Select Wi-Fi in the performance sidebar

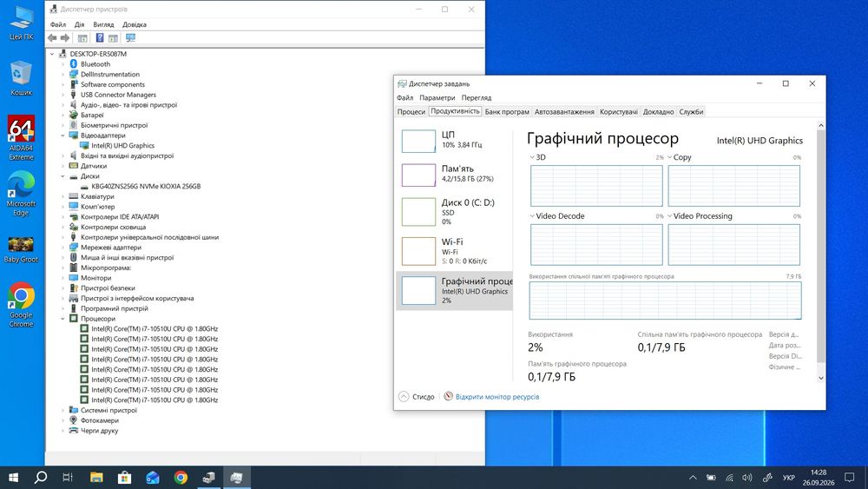pos(455,251)
